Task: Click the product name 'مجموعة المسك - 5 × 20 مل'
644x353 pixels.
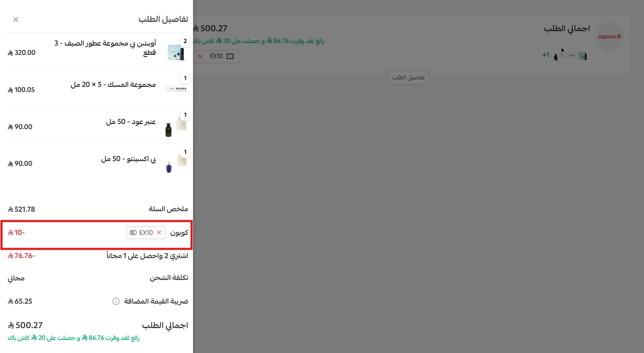Action: coord(113,85)
